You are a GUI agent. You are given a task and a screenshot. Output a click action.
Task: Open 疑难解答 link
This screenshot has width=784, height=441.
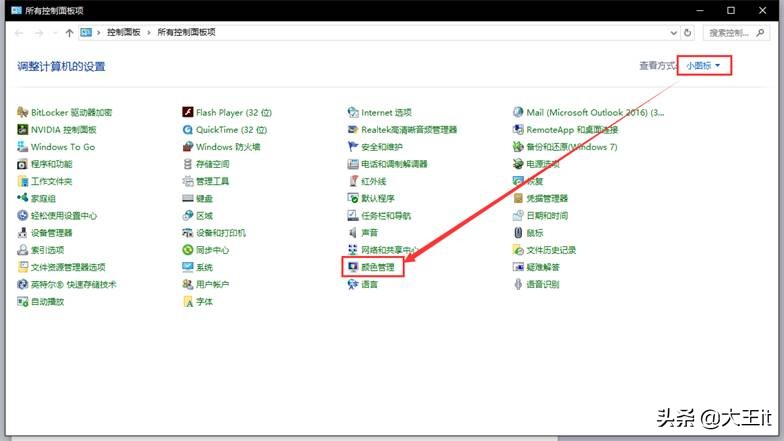point(543,267)
